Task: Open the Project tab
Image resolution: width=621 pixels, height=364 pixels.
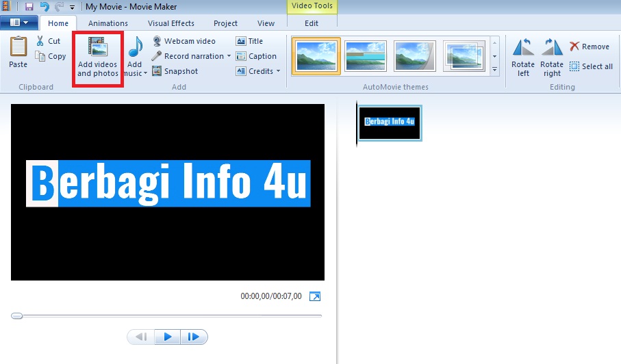Action: 225,23
